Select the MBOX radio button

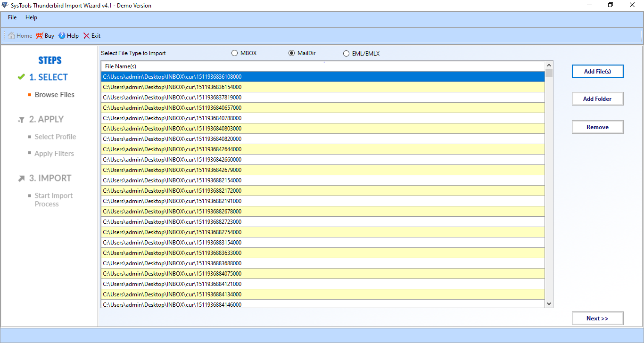[234, 53]
